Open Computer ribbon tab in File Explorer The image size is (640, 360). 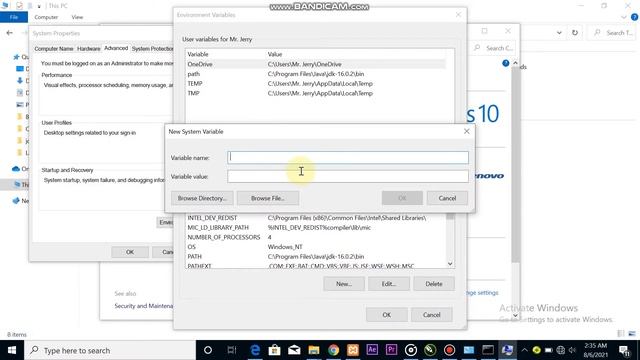tap(46, 17)
